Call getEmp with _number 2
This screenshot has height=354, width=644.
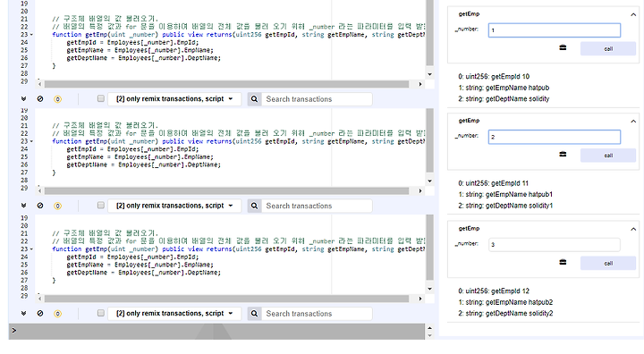tap(608, 156)
